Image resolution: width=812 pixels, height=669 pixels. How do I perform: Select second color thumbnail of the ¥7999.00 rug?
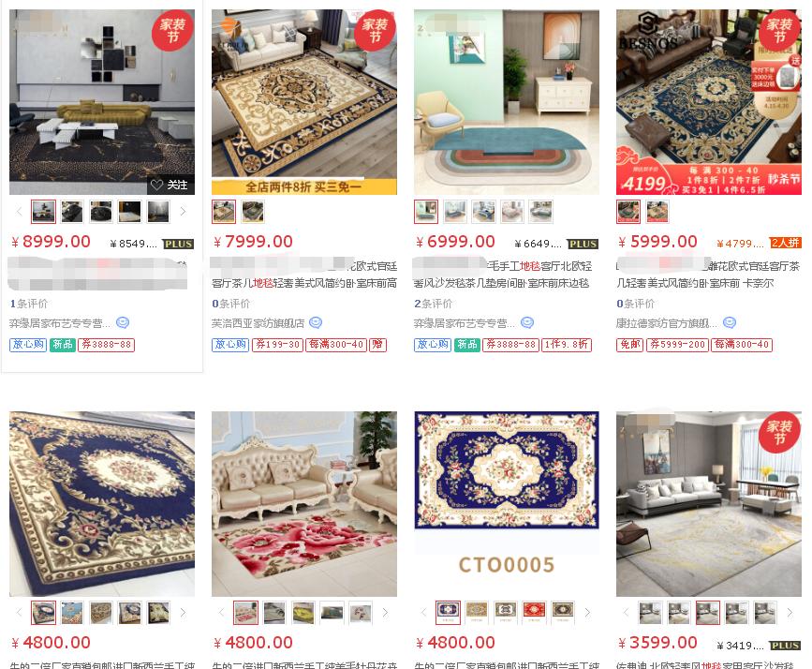pos(253,212)
